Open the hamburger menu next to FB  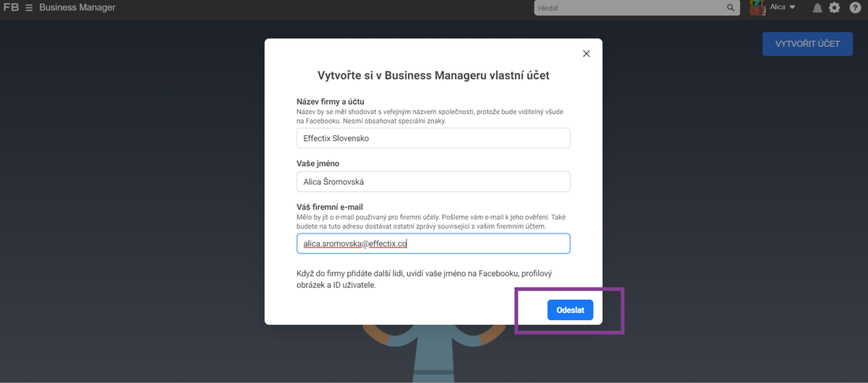click(x=29, y=8)
